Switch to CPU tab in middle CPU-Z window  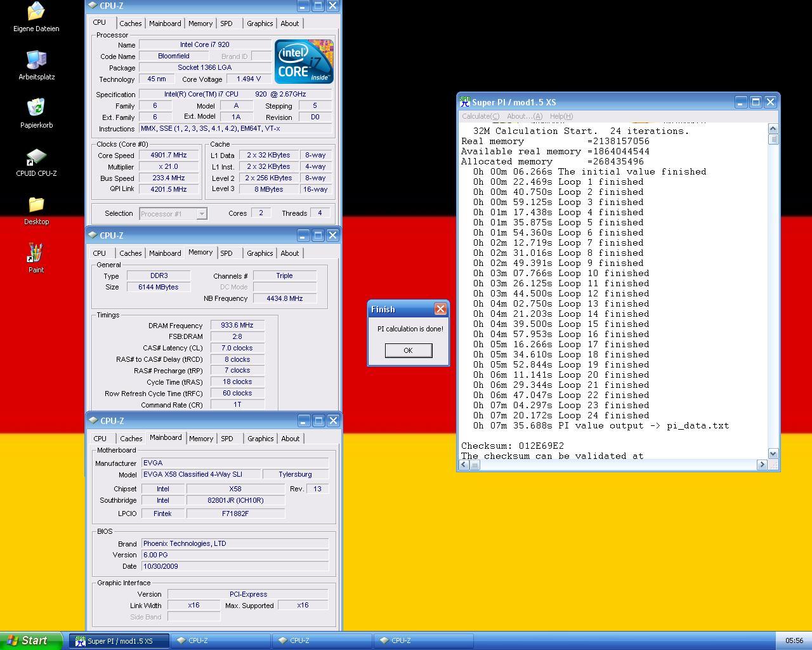click(x=100, y=253)
